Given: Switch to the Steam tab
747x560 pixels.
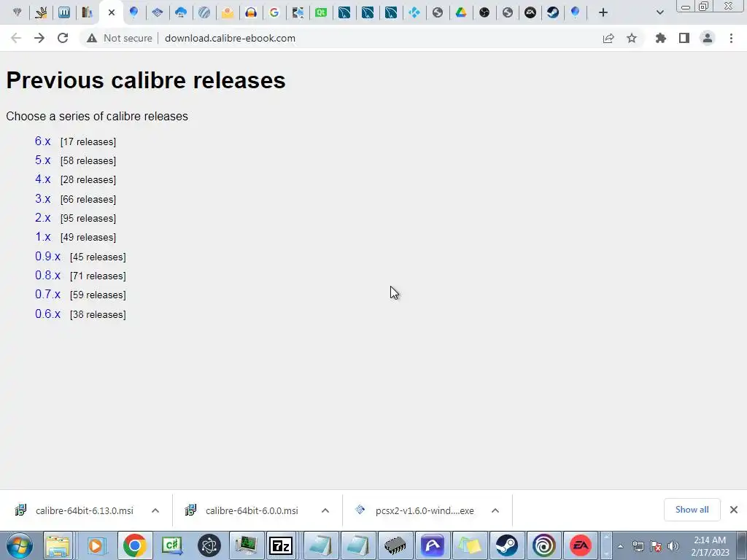Looking at the screenshot, I should point(553,12).
